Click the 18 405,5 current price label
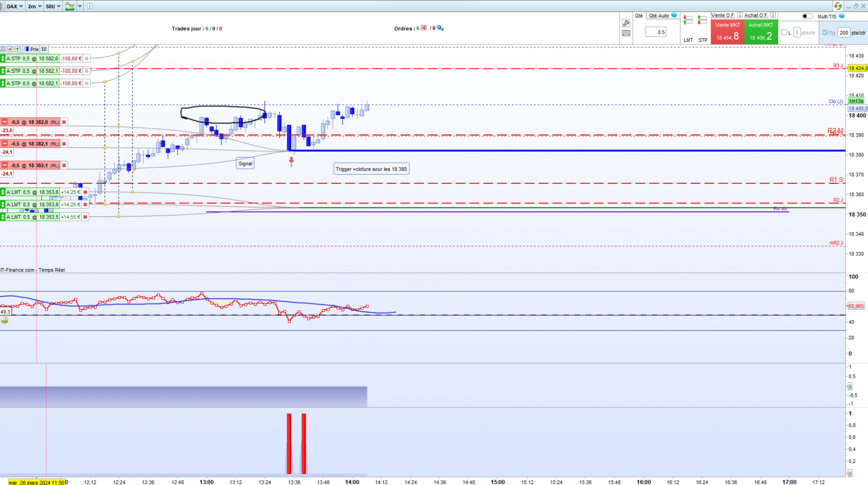868x485 pixels. (858, 108)
